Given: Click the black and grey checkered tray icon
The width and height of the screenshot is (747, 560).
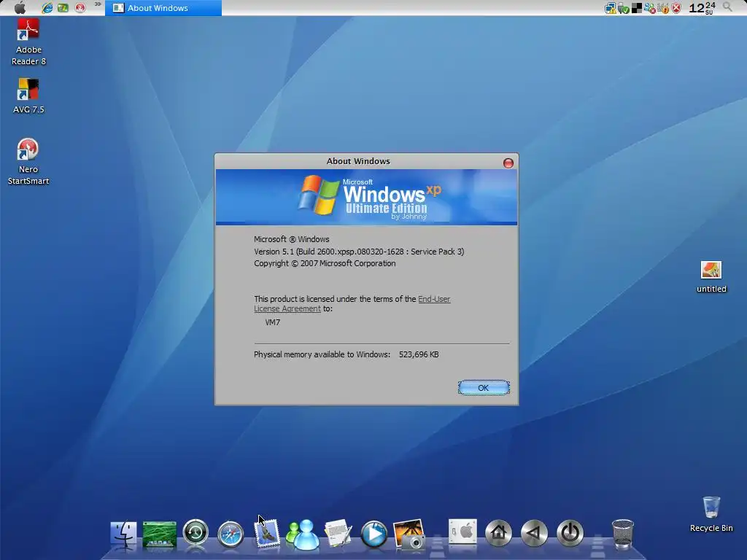Looking at the screenshot, I should pyautogui.click(x=636, y=8).
